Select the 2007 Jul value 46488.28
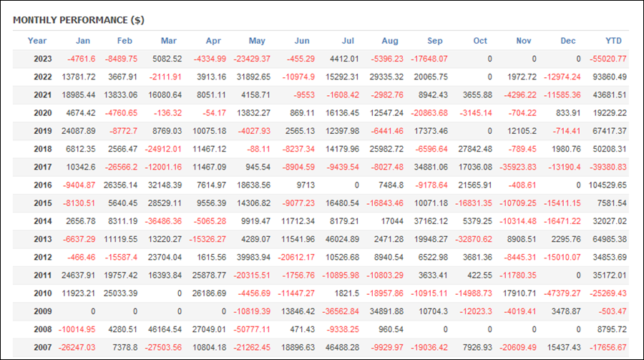This screenshot has width=644, height=360. point(342,347)
